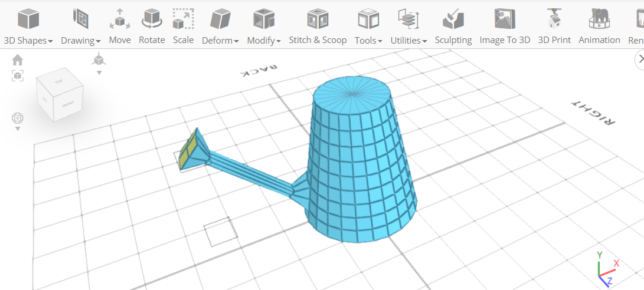Open the Utilities icon

pos(408,19)
